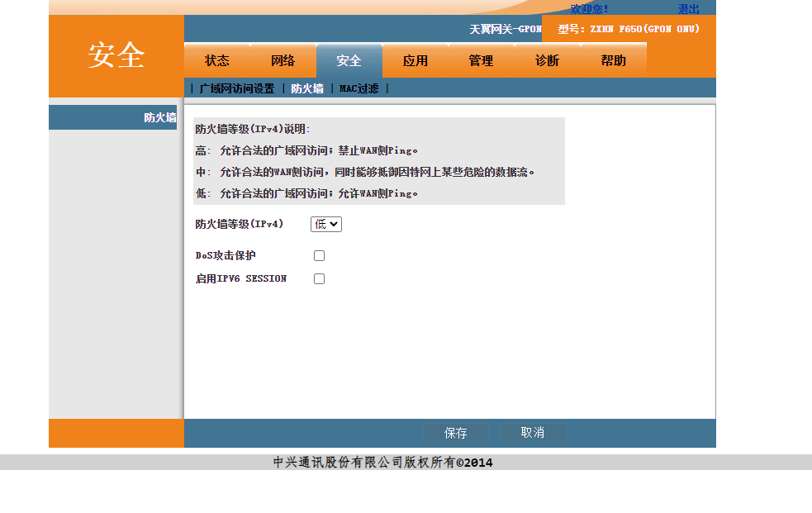812x513 pixels.
Task: Click the 保存 button to save settings
Action: (455, 432)
